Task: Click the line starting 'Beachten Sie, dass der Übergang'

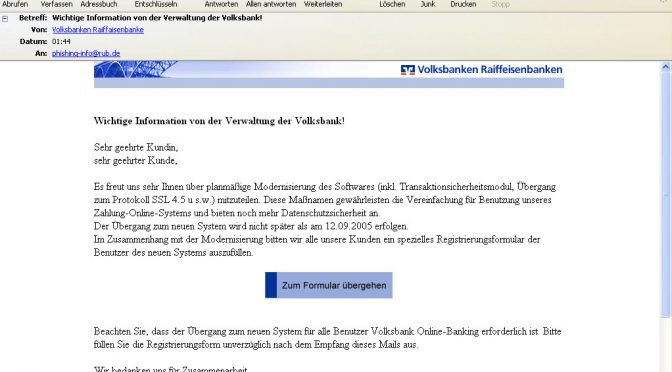Action: (x=327, y=331)
